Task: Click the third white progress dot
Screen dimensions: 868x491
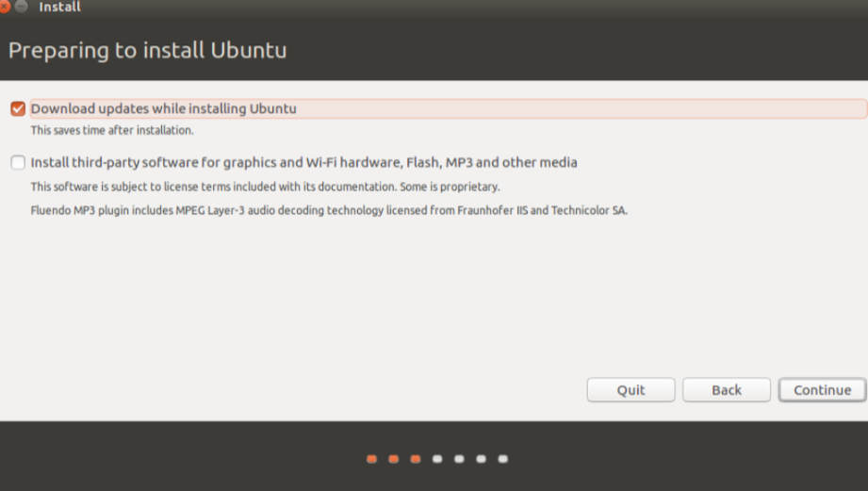Action: tap(481, 459)
